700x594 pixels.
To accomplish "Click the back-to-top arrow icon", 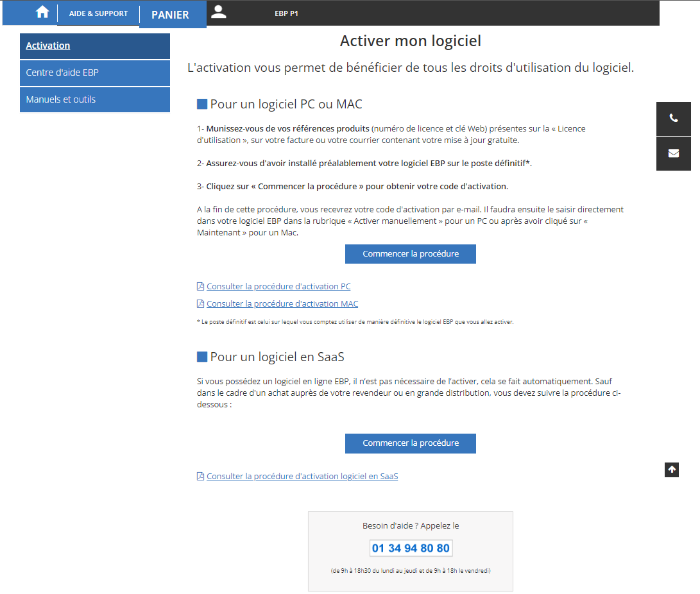I will pyautogui.click(x=671, y=470).
